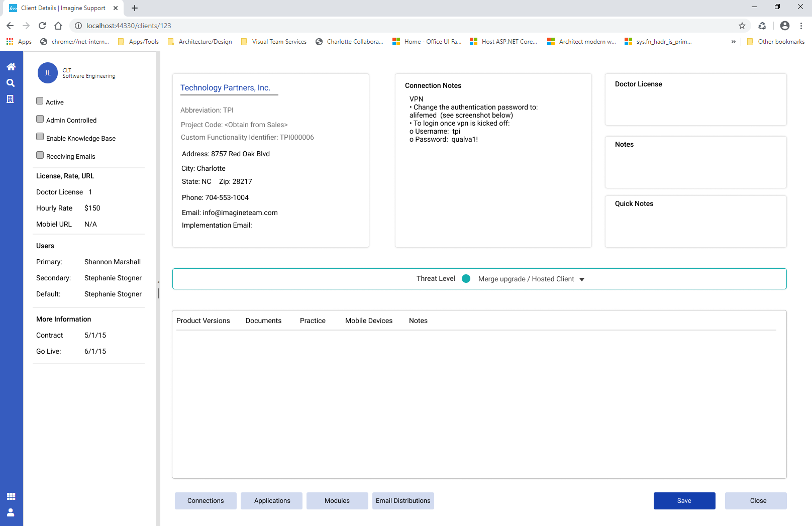This screenshot has width=812, height=526.
Task: Select the Hourly Rate value $150
Action: 92,208
